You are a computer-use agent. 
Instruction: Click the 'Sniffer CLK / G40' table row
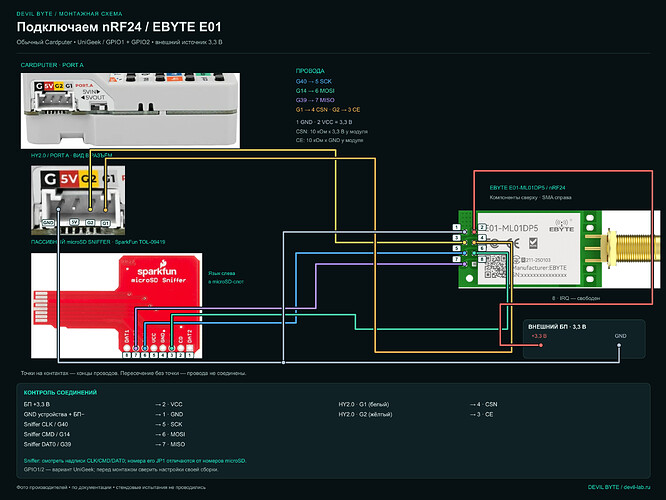(x=46, y=424)
